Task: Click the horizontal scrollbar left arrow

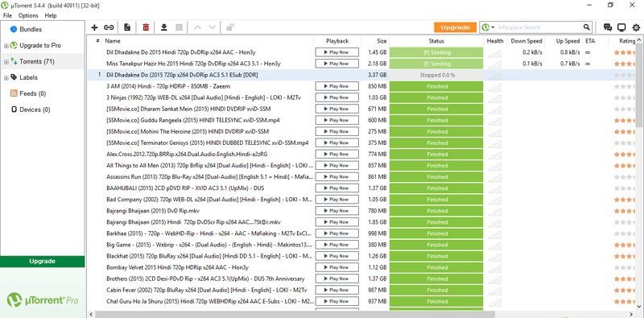Action: [x=91, y=314]
